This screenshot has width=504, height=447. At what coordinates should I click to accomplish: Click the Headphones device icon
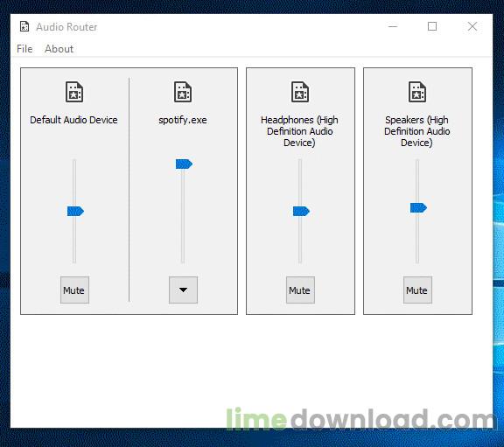pos(300,92)
